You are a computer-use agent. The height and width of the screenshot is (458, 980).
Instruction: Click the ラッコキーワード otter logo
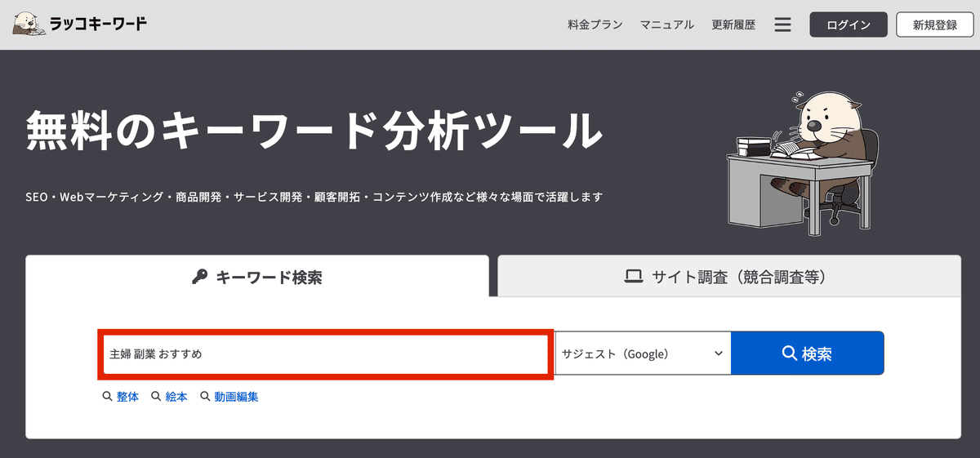tap(81, 24)
